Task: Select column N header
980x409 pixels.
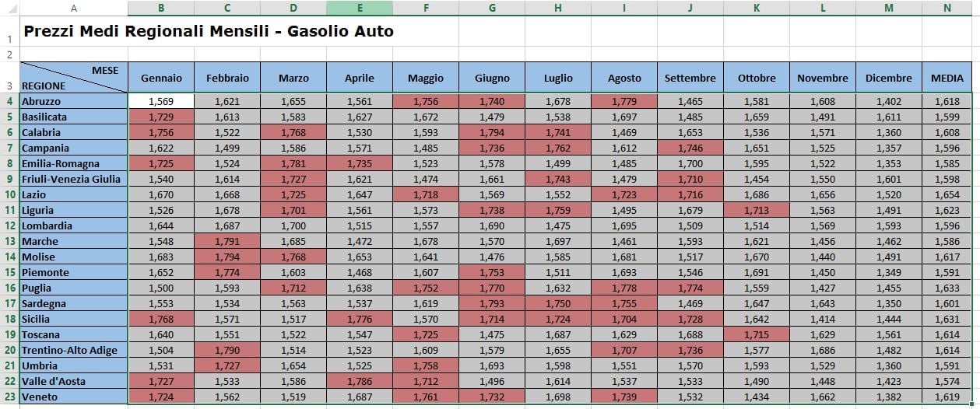Action: coord(947,8)
